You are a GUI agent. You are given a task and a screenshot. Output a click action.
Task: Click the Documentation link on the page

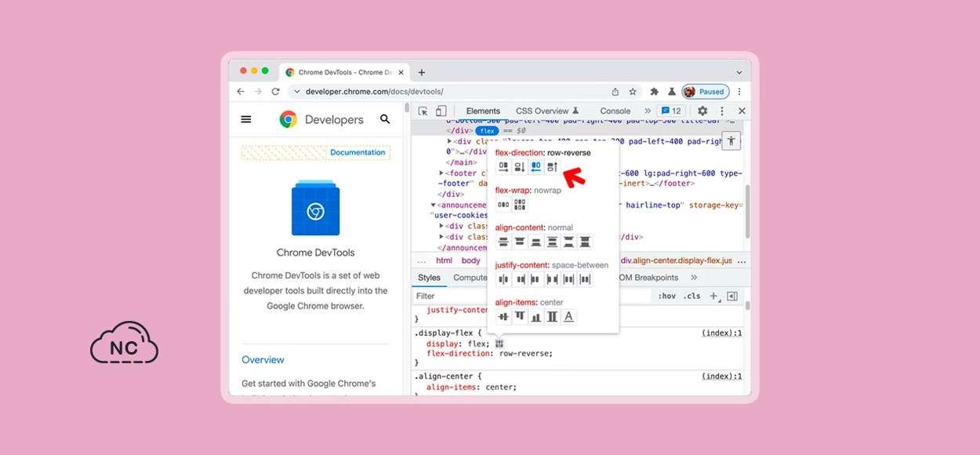click(x=358, y=152)
